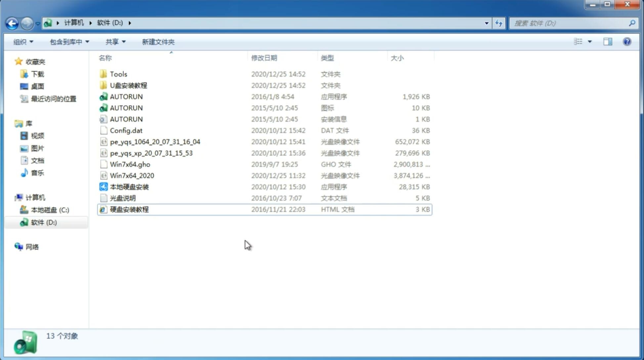This screenshot has height=360, width=644.
Task: Open 硬盘安装教程 HTML document
Action: click(129, 209)
